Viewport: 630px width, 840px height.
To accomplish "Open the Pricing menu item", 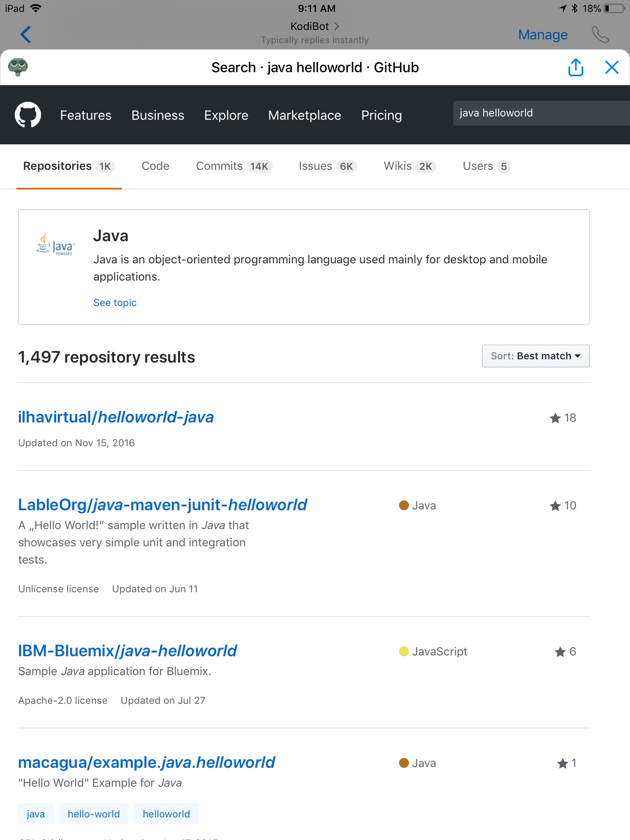I will coord(381,115).
